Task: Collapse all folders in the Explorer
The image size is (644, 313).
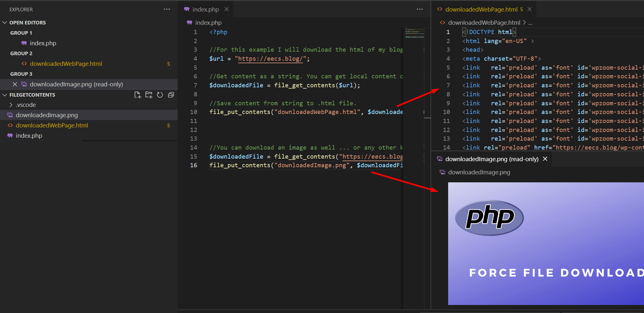Action: [x=171, y=95]
